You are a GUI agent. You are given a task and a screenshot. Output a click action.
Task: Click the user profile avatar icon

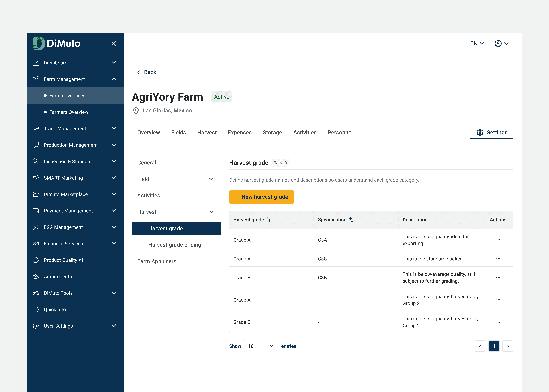(498, 43)
